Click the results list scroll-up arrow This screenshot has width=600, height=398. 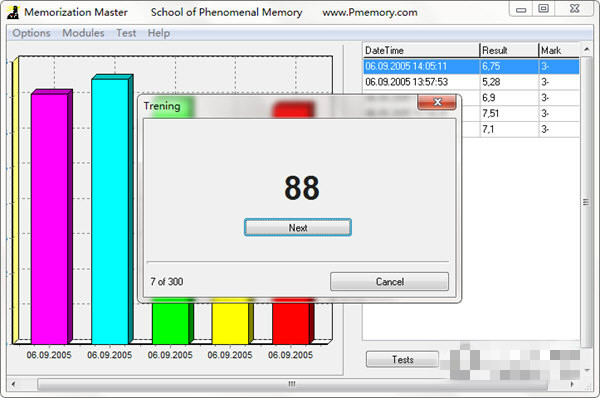pyautogui.click(x=586, y=50)
